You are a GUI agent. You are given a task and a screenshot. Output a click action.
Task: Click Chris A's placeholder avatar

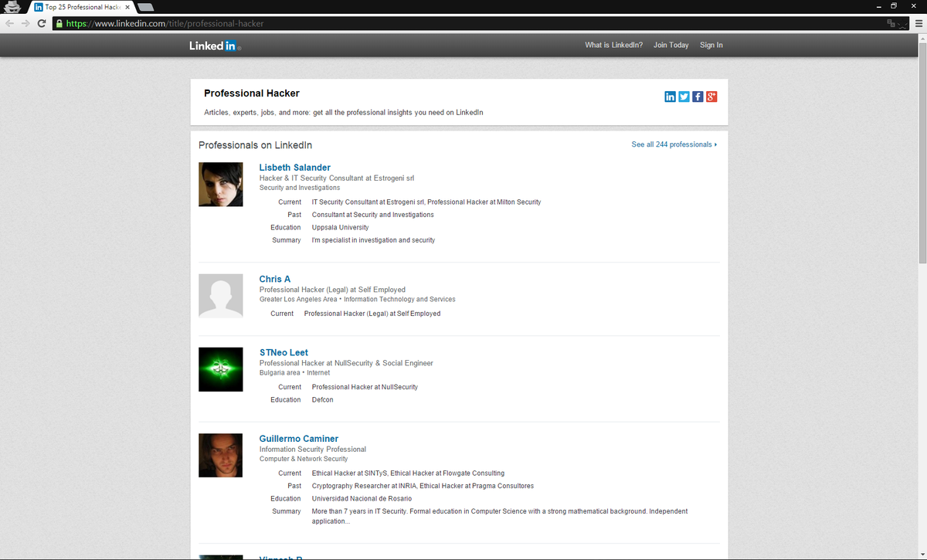point(221,296)
